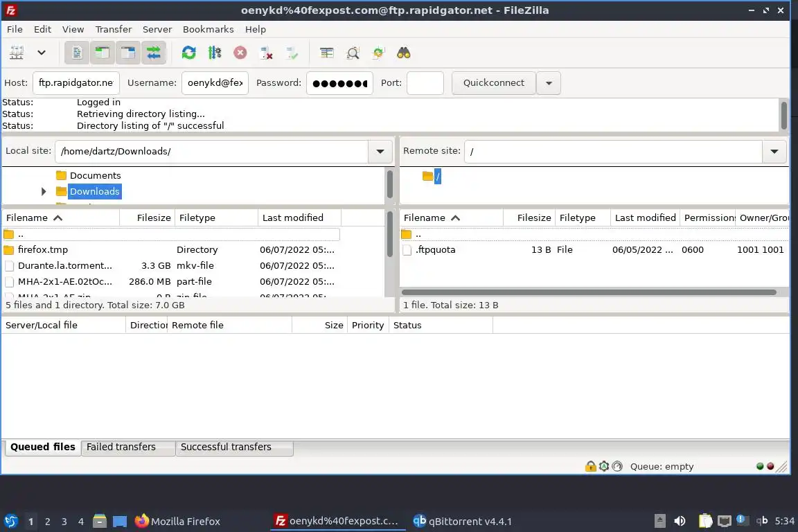Screen dimensions: 798x532
Task: Sort local files by Last modified
Action: pyautogui.click(x=299, y=218)
